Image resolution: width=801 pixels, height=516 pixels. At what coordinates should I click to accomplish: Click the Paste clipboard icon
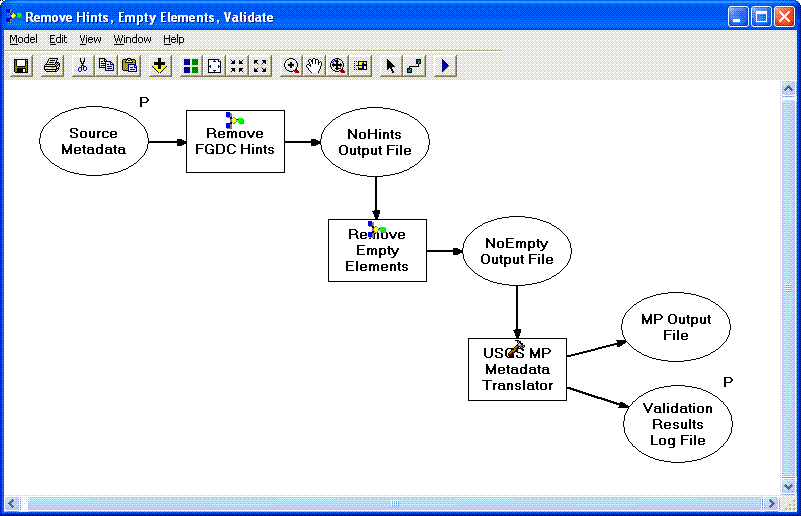pyautogui.click(x=129, y=66)
